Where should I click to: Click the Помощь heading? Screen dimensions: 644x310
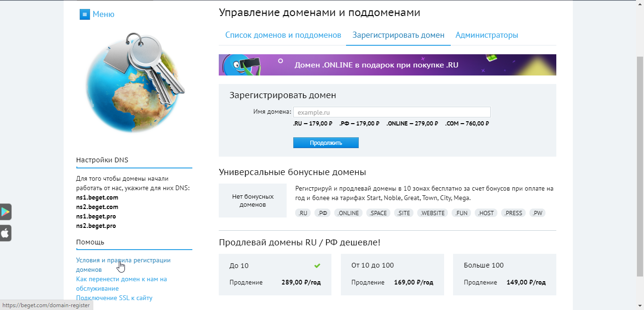pos(91,242)
